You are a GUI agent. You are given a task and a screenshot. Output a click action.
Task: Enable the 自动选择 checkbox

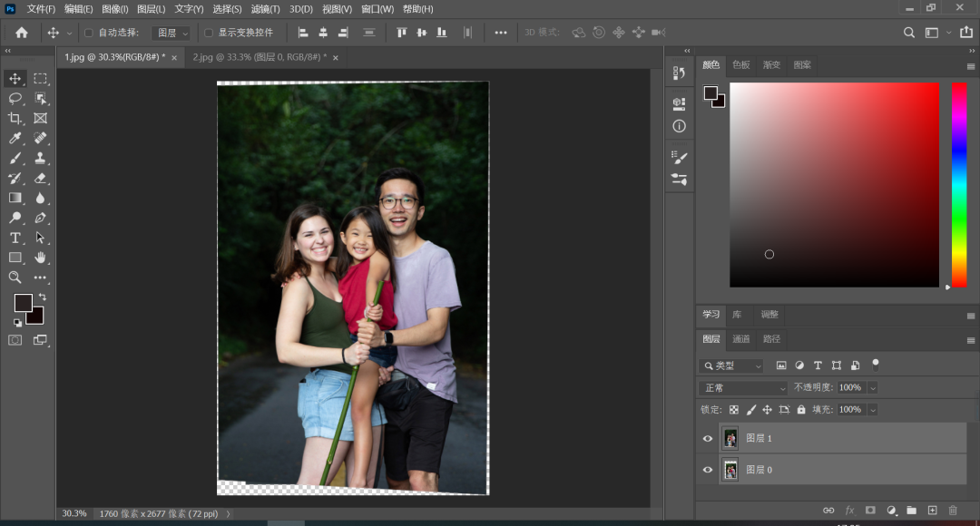tap(89, 33)
